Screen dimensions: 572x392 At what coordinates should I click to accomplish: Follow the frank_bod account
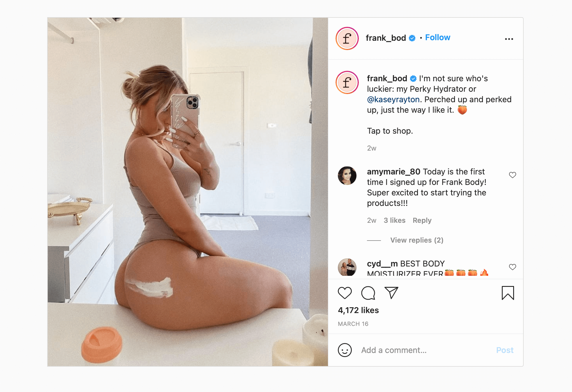pyautogui.click(x=437, y=38)
